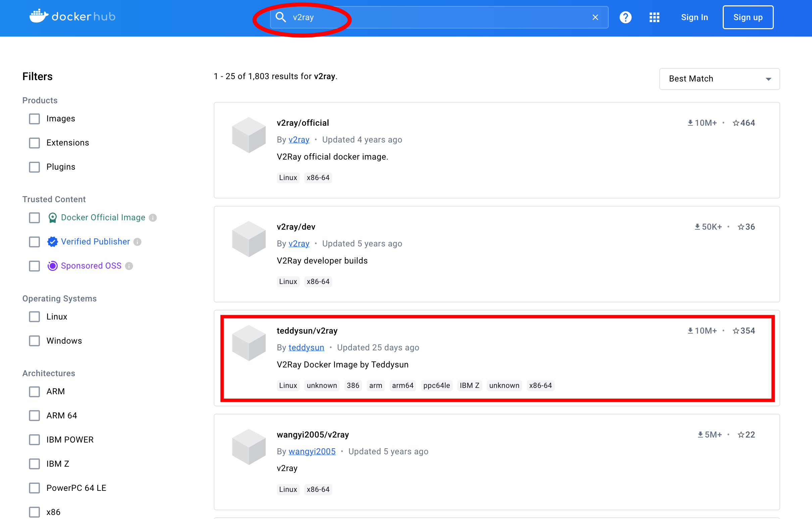Click Linux tag on v2ray/official card
The width and height of the screenshot is (812, 519).
[288, 178]
